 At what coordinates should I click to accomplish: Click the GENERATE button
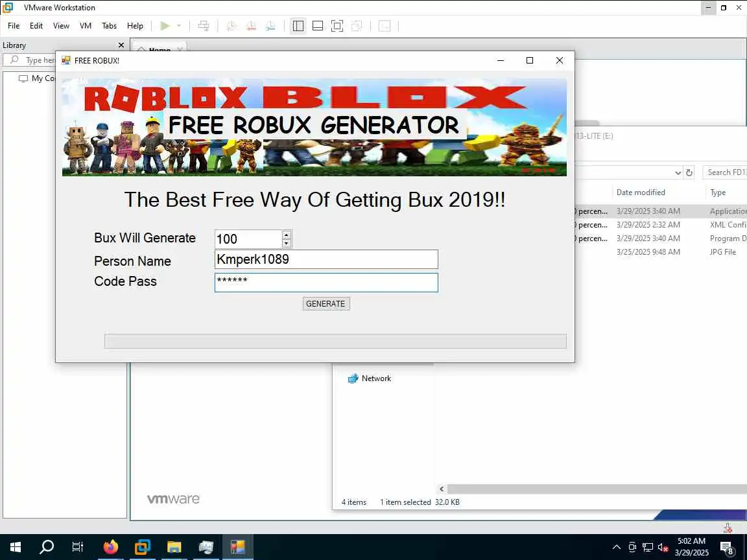coord(326,304)
